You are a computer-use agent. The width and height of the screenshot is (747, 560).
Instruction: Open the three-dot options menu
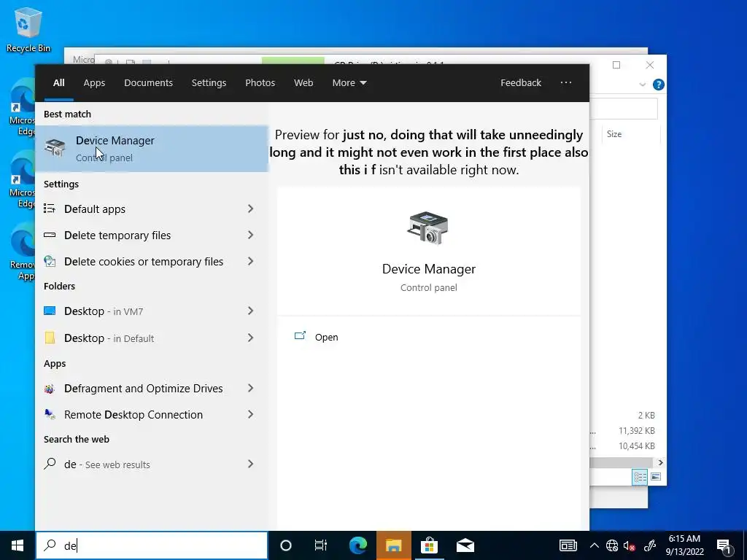(566, 82)
